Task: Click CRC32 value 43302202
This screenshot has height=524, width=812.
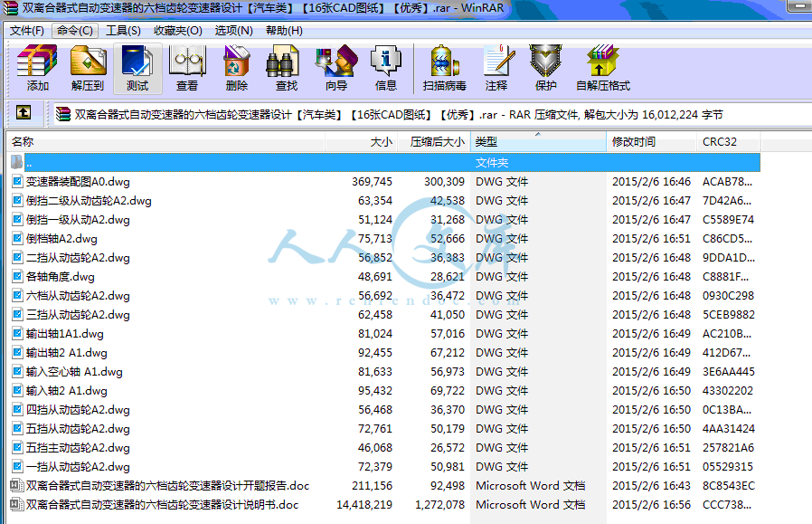Action: click(728, 390)
